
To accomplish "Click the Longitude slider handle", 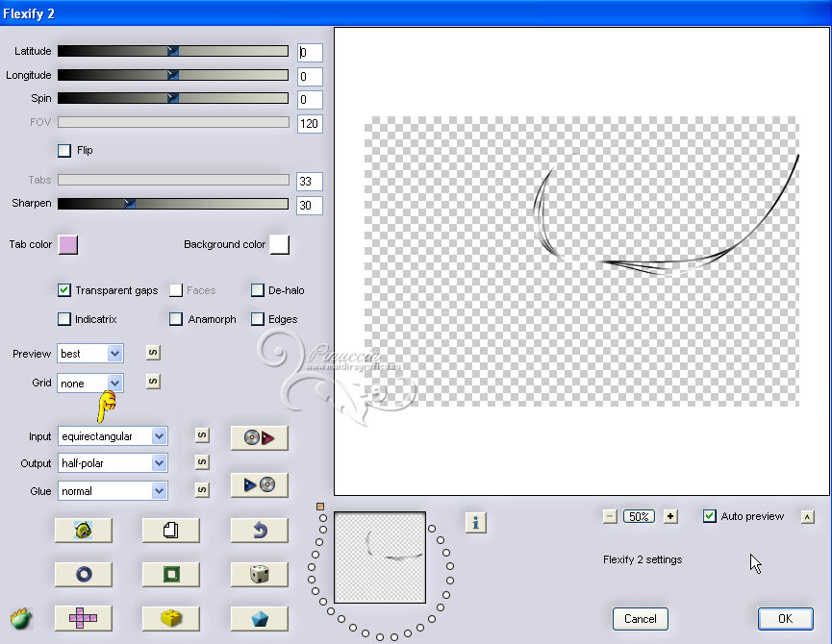I will pyautogui.click(x=172, y=75).
